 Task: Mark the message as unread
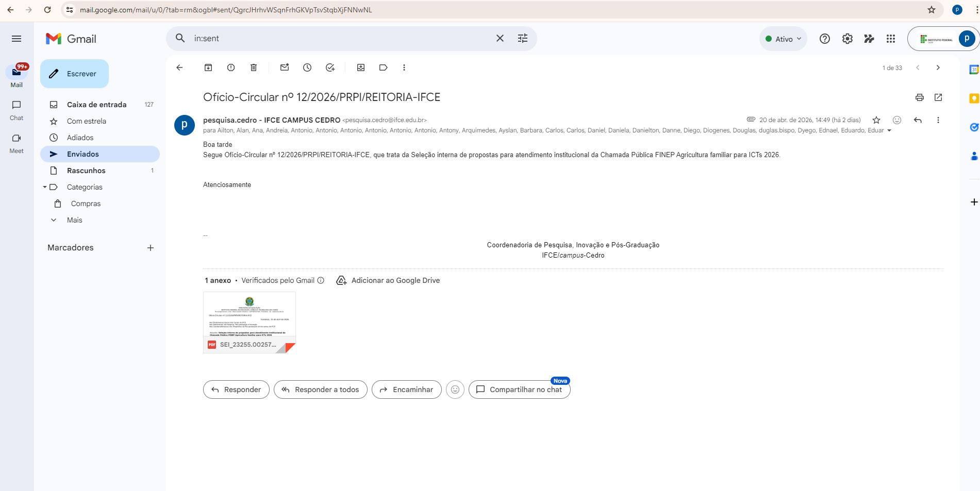[x=285, y=67]
